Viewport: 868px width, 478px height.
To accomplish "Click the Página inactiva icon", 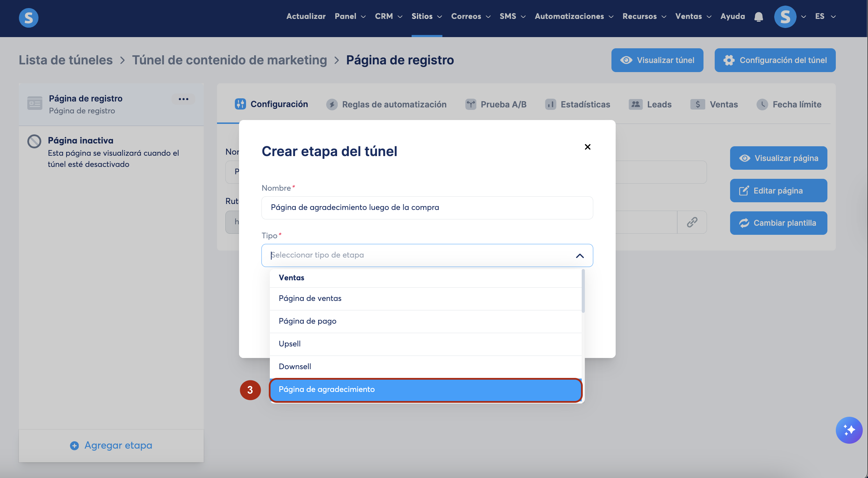I will click(x=34, y=141).
